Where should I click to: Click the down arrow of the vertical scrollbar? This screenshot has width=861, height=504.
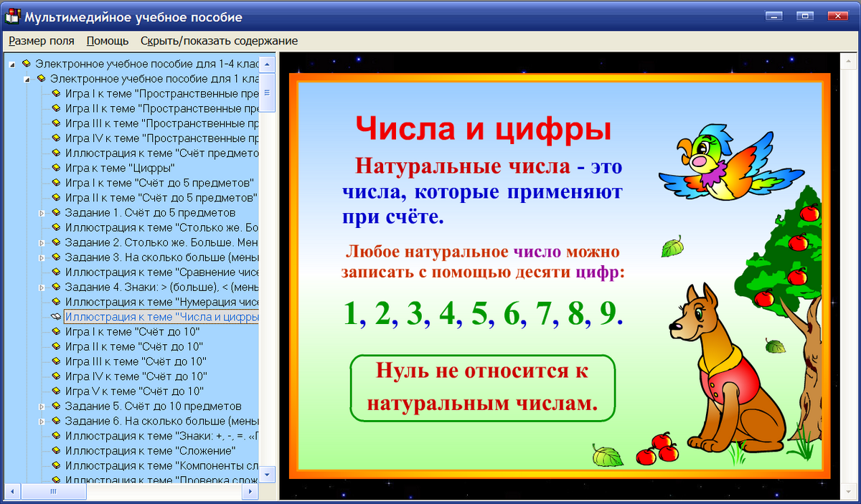click(x=267, y=474)
